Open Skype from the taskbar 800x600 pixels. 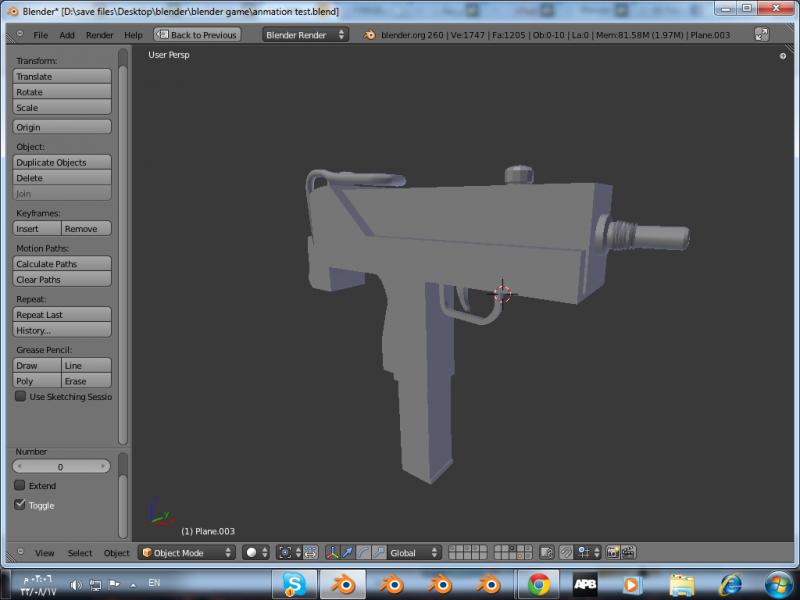pos(294,585)
